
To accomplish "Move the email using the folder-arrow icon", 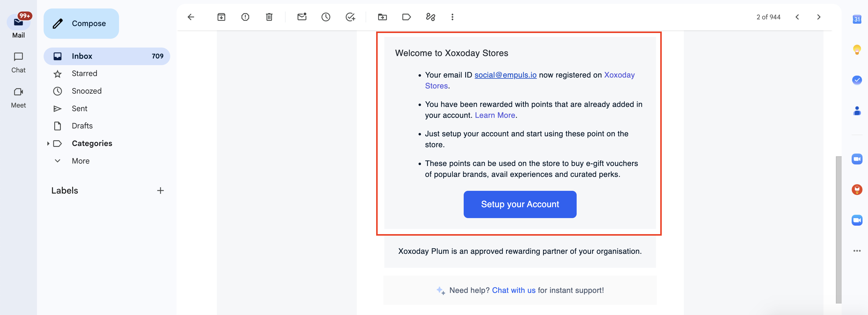I will (x=383, y=17).
